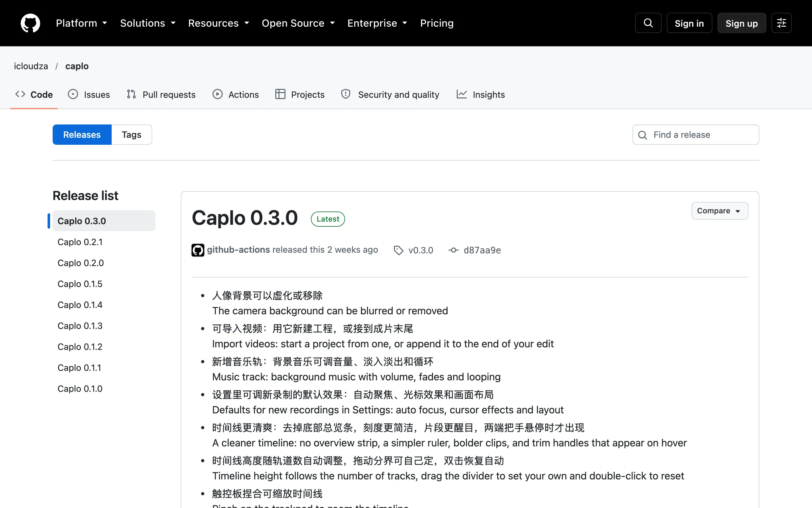The image size is (812, 508).
Task: Expand the Resources menu
Action: 219,23
